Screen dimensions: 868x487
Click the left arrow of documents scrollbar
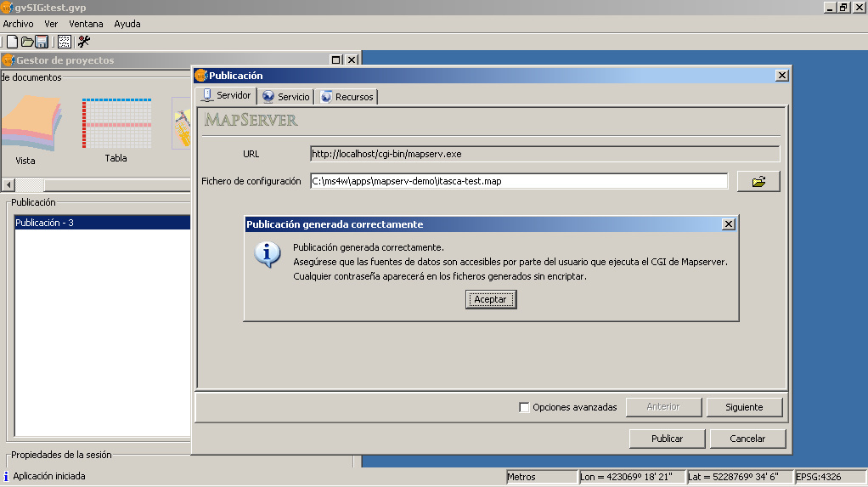pos(8,185)
